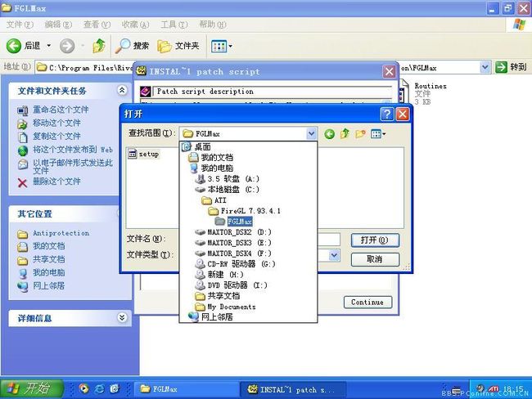Image resolution: width=532 pixels, height=399 pixels.
Task: Select DVD 驱动器 (I:)
Action: click(237, 285)
